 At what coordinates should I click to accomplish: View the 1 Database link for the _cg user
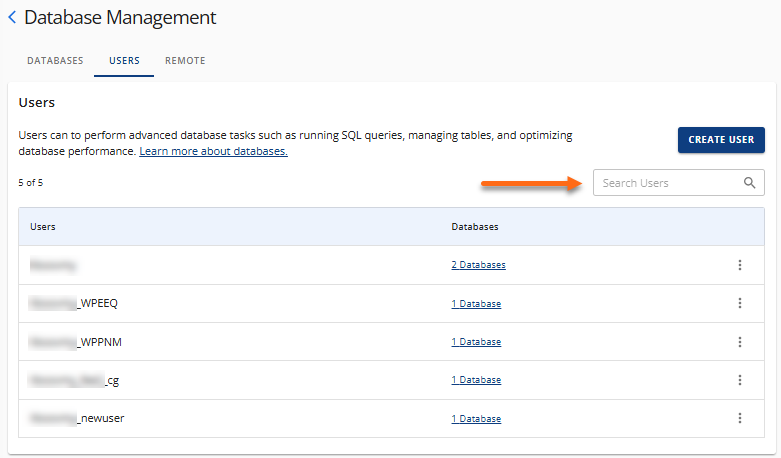tap(476, 380)
